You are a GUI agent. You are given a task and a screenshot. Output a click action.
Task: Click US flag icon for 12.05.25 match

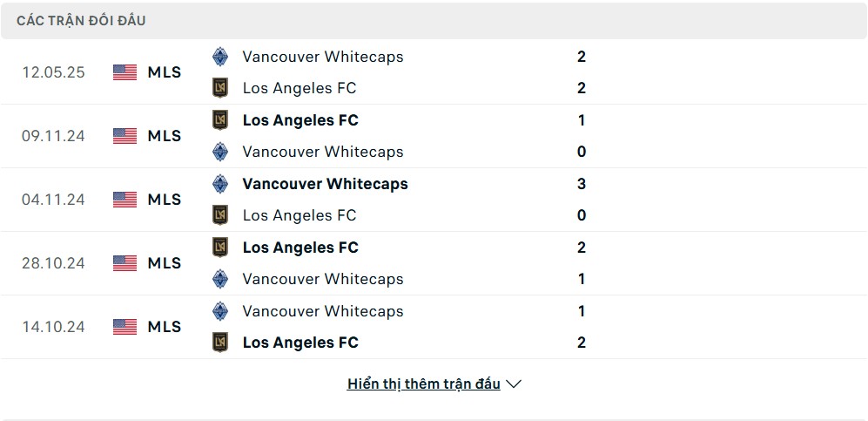tap(125, 72)
